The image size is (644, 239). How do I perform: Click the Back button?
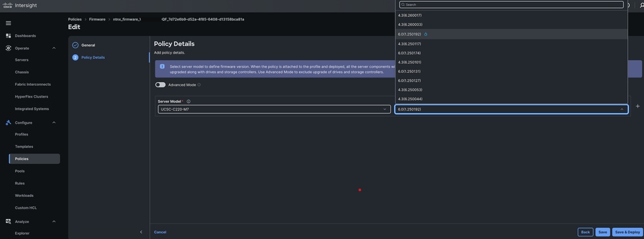pos(585,232)
